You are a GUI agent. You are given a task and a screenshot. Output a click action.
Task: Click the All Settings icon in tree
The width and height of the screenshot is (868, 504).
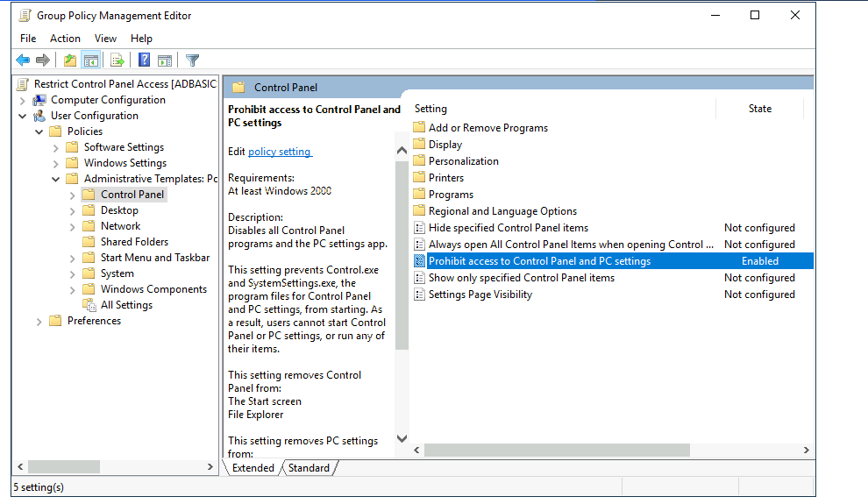click(89, 305)
